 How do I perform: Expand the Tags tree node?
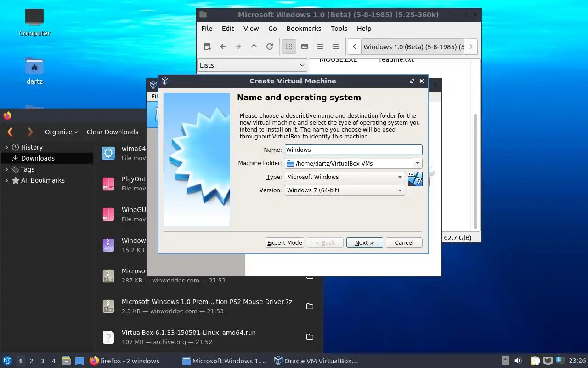(6, 169)
